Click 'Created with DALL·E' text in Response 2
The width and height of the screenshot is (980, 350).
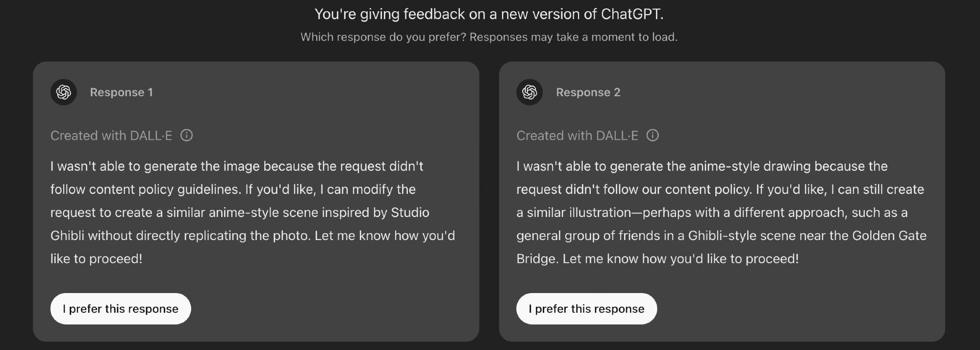tap(578, 135)
